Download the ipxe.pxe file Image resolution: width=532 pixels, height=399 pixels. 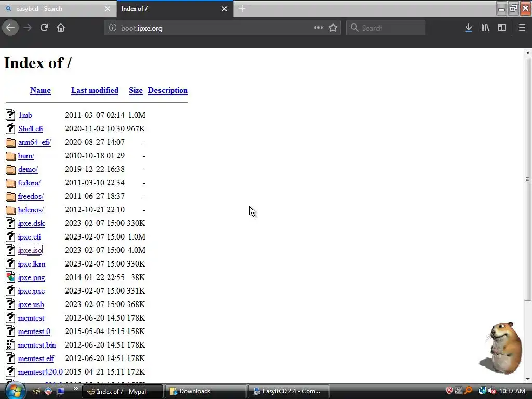coord(31,291)
